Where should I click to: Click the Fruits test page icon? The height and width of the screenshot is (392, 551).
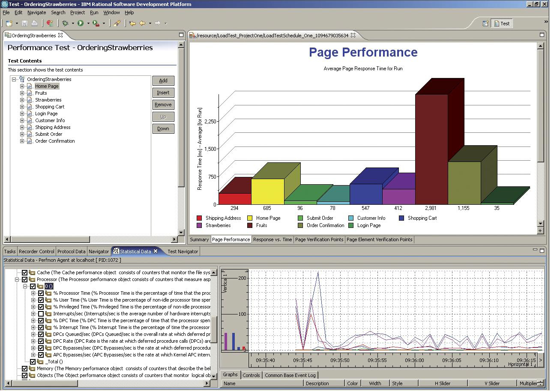30,93
